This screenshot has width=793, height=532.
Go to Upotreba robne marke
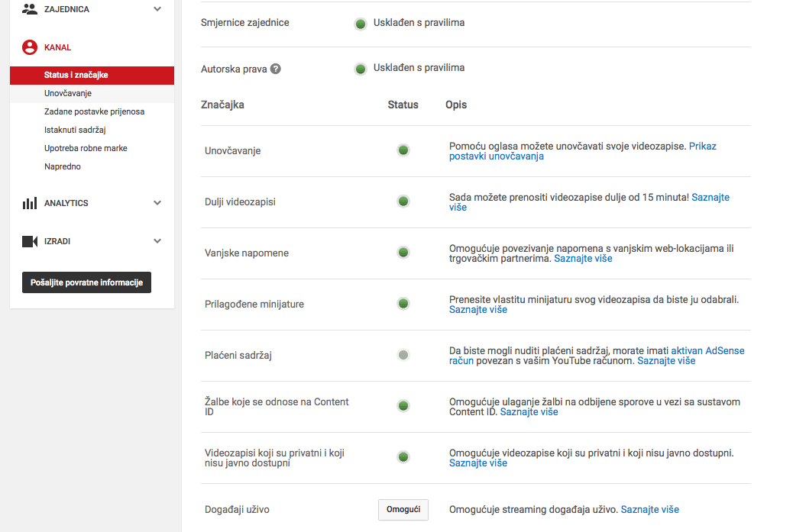point(86,148)
